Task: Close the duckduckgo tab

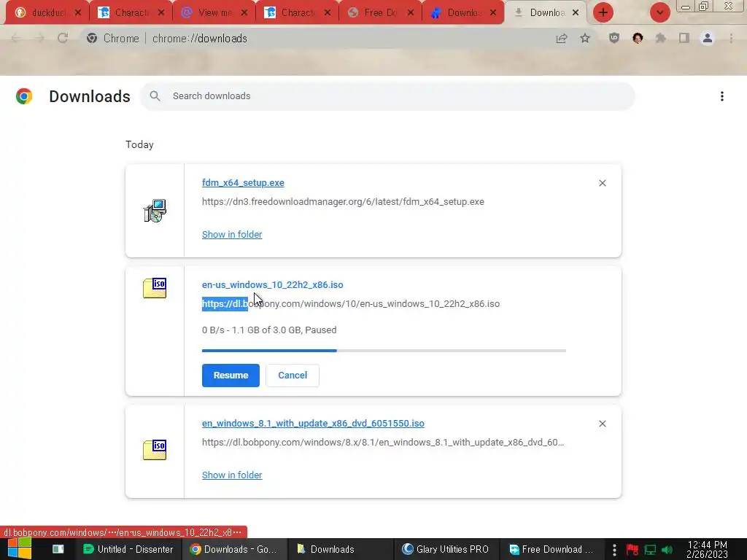Action: tap(78, 13)
